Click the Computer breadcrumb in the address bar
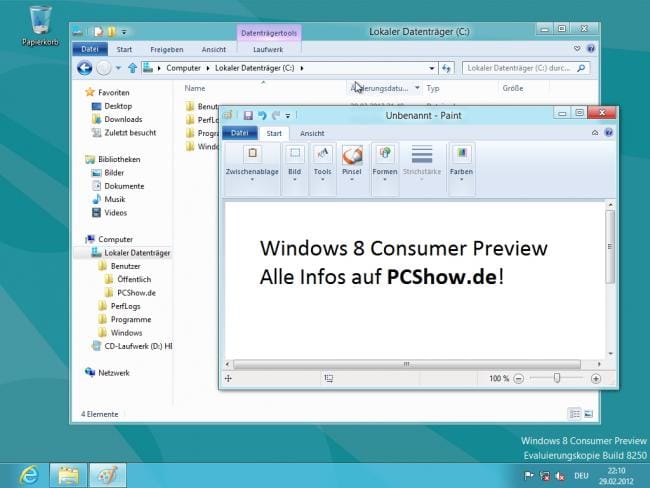Image resolution: width=650 pixels, height=488 pixels. pyautogui.click(x=183, y=68)
